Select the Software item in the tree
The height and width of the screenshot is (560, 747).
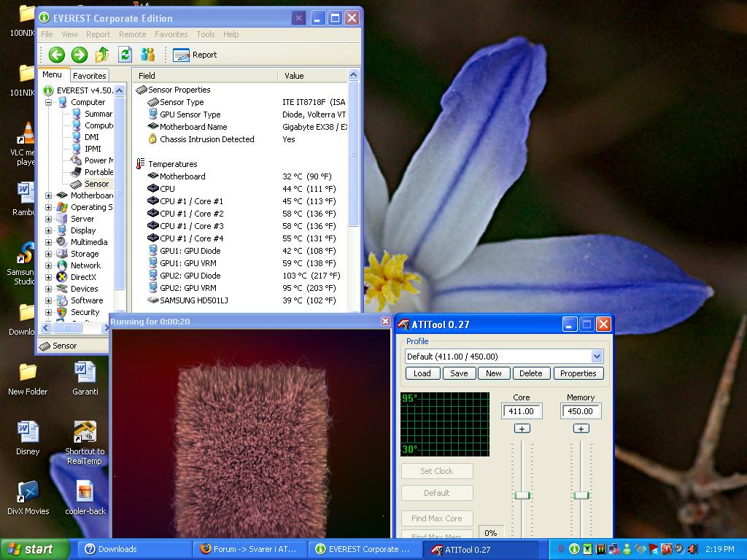[x=87, y=300]
